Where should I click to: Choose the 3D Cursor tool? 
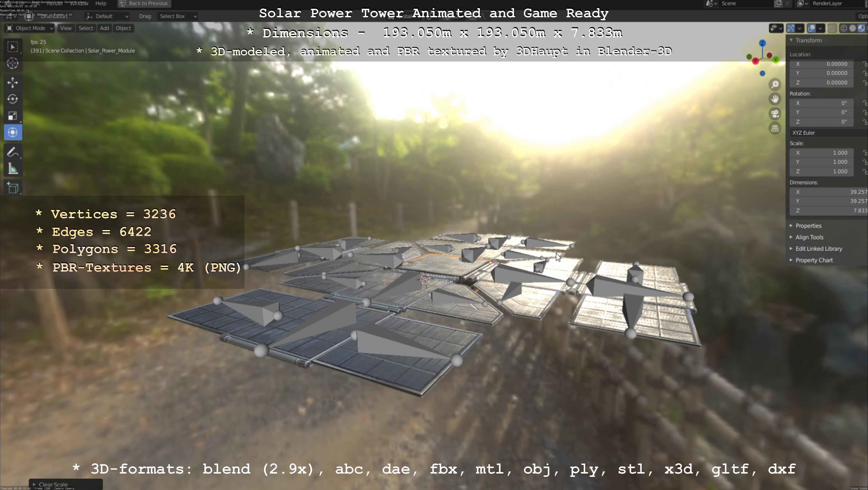[12, 63]
